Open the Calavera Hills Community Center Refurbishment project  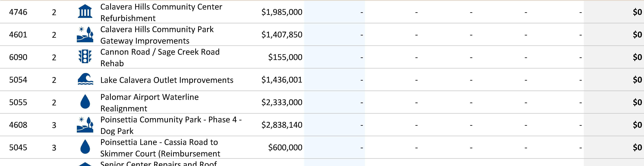coord(161,12)
